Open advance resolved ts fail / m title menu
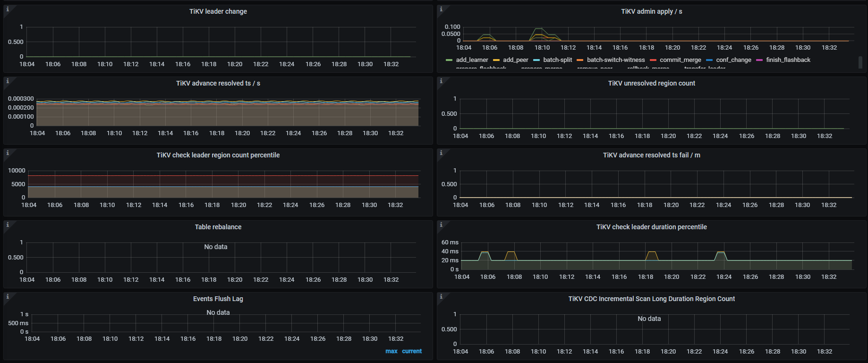868x363 pixels. click(652, 155)
